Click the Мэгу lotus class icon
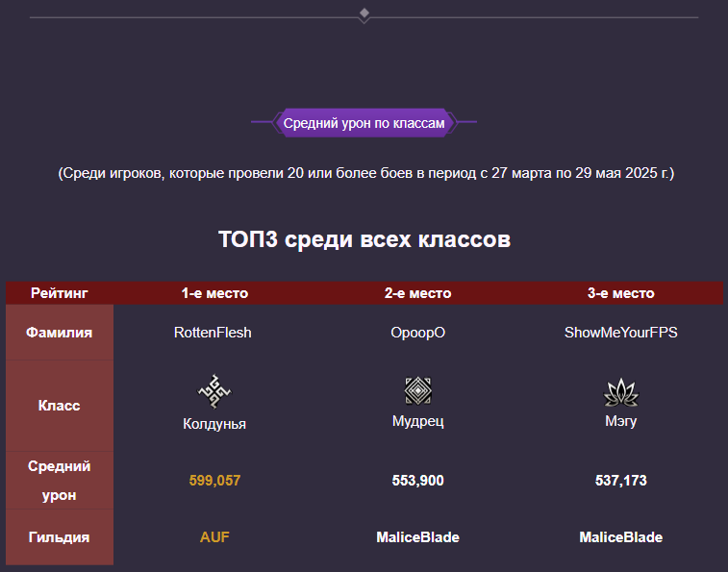 coord(620,392)
